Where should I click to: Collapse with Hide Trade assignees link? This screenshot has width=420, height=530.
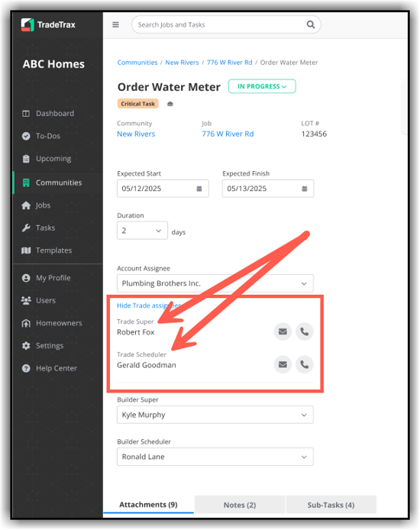[149, 305]
